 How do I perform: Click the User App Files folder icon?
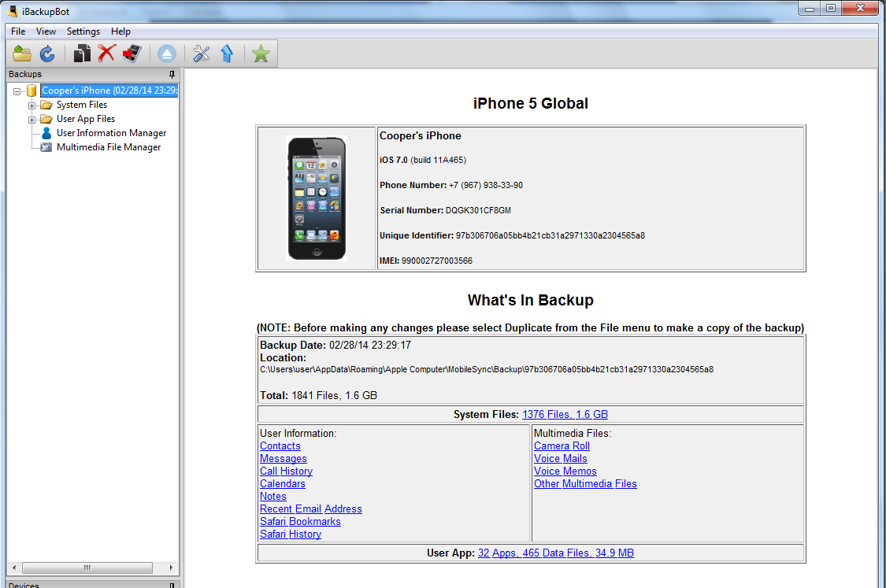[46, 119]
